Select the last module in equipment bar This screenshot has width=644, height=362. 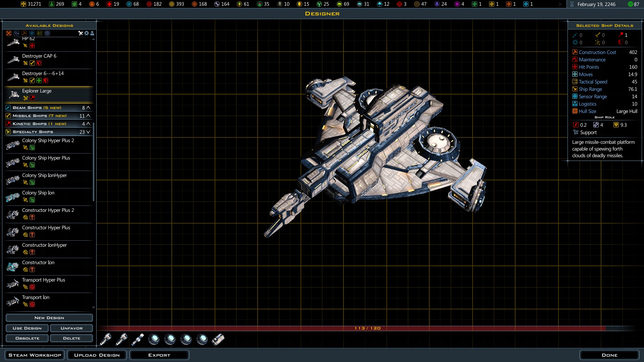pyautogui.click(x=218, y=340)
